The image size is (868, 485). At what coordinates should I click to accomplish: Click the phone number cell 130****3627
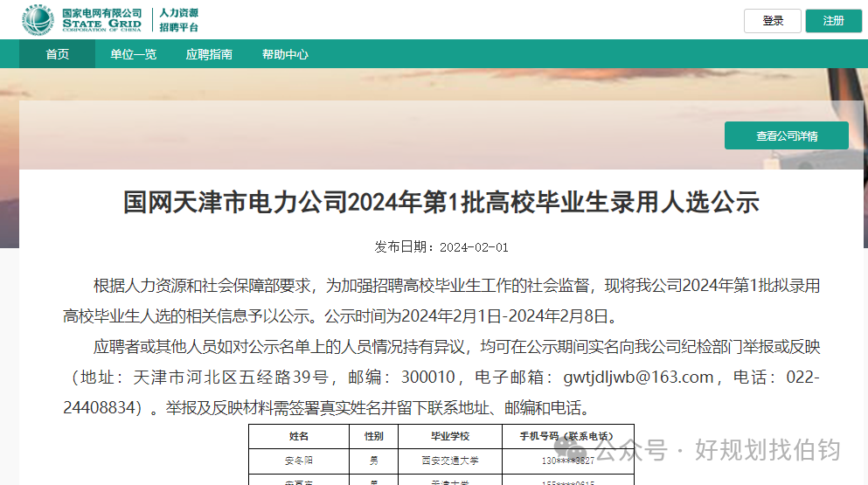click(x=568, y=461)
